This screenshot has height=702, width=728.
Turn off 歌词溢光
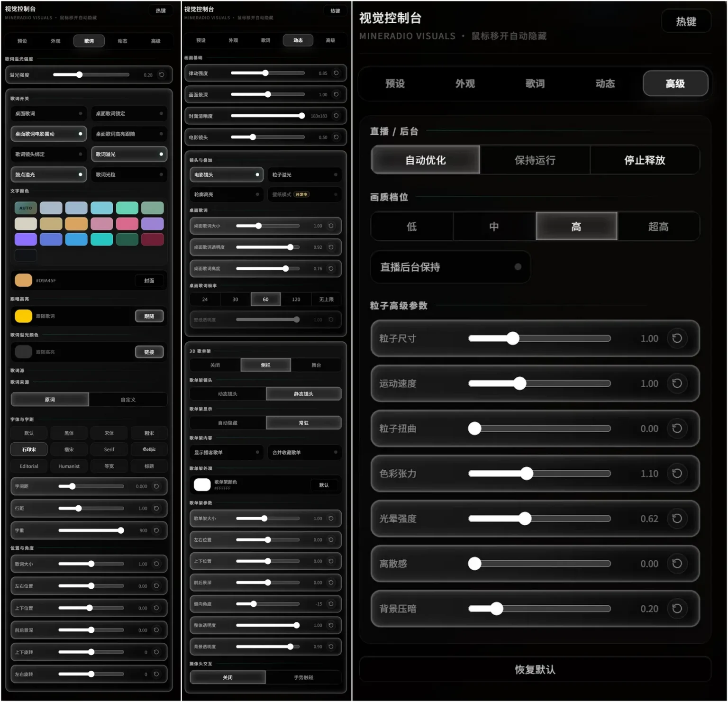(129, 154)
